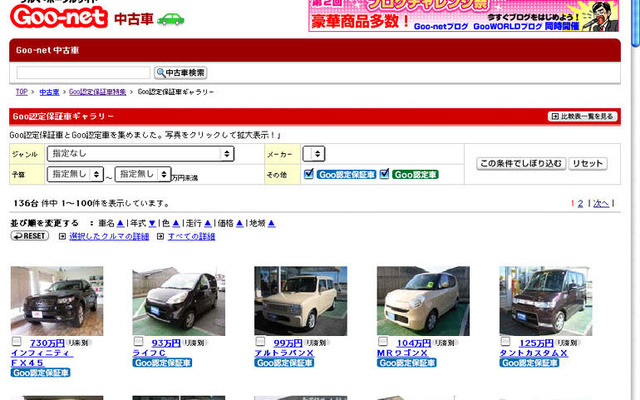Image resolution: width=640 pixels, height=400 pixels.
Task: Click the Goo-net logo
Action: click(59, 17)
